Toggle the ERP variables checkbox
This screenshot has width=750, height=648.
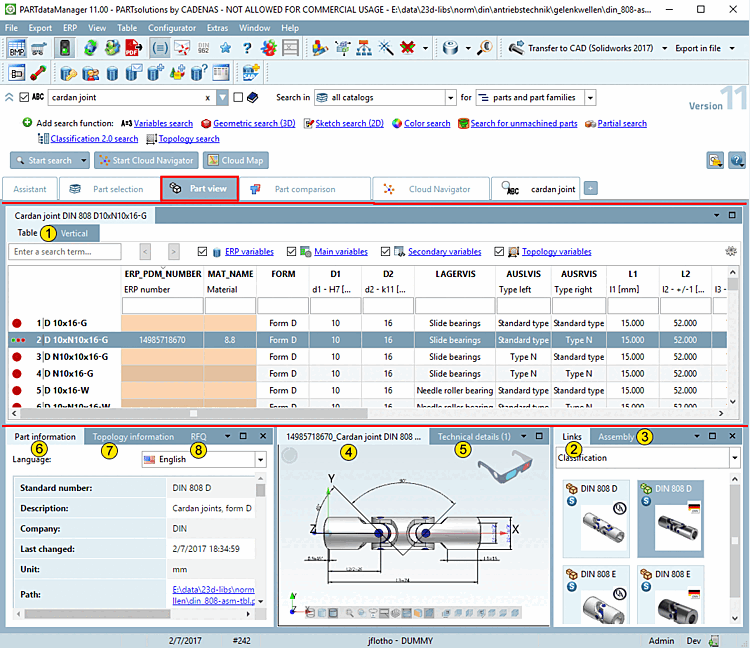pos(203,252)
